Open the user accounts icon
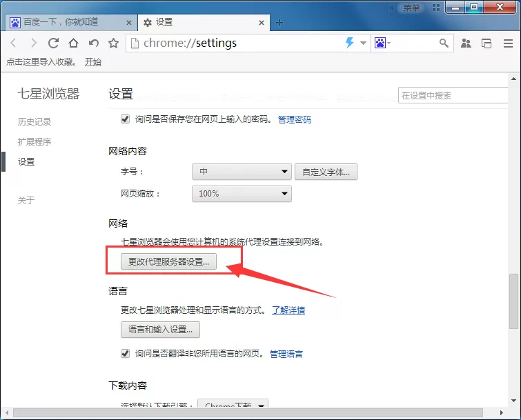521x420 pixels. [466, 43]
